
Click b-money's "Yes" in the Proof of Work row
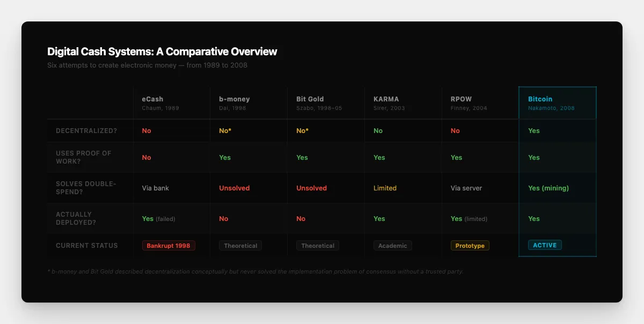tap(225, 158)
